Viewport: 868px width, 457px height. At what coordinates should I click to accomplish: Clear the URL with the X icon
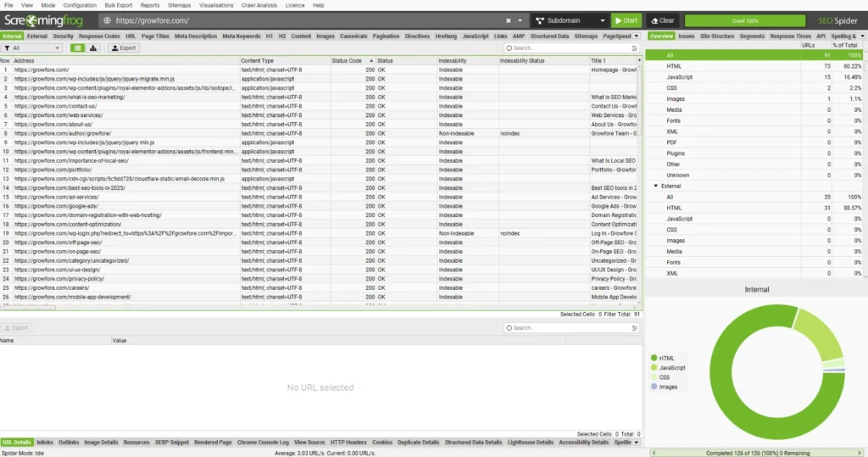[x=509, y=20]
